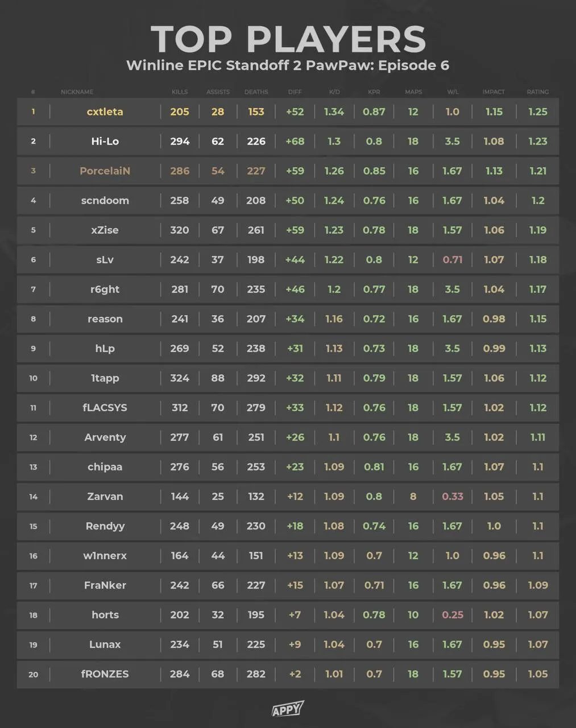Click the NICKNAME column header
The width and height of the screenshot is (576, 728).
click(x=77, y=92)
